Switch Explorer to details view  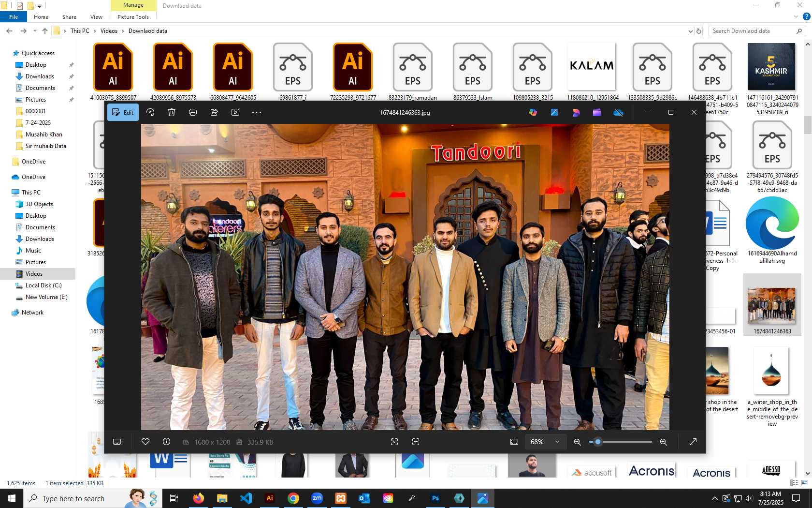pyautogui.click(x=794, y=483)
